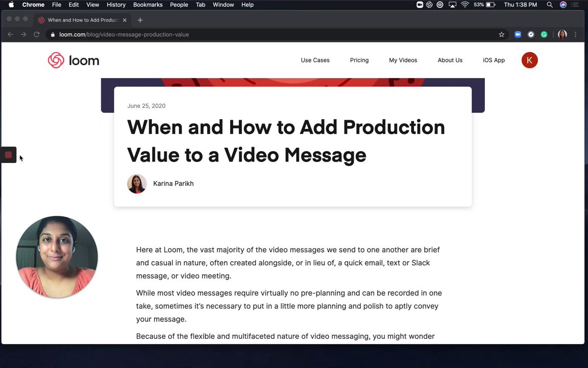The width and height of the screenshot is (588, 368).
Task: Click the Wi-Fi status icon
Action: point(465,5)
